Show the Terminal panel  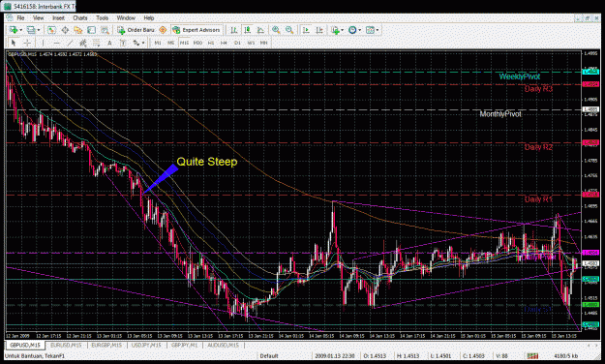coord(91,30)
